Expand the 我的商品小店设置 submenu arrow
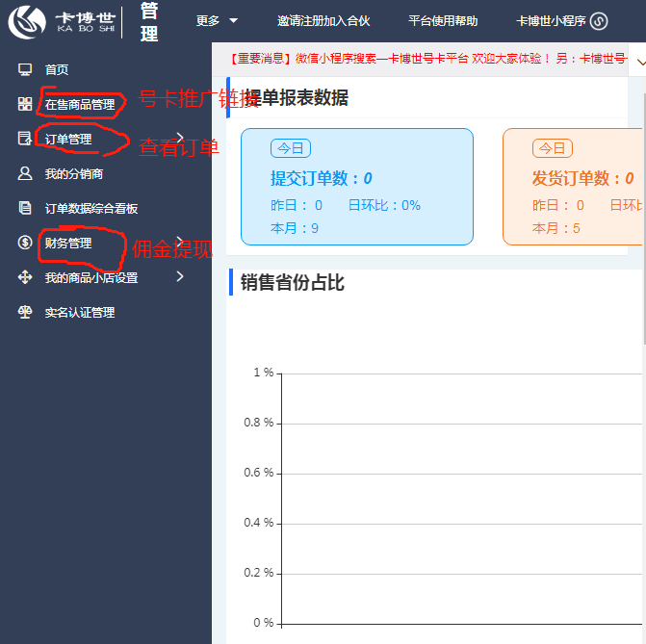The height and width of the screenshot is (644, 646). pos(180,276)
